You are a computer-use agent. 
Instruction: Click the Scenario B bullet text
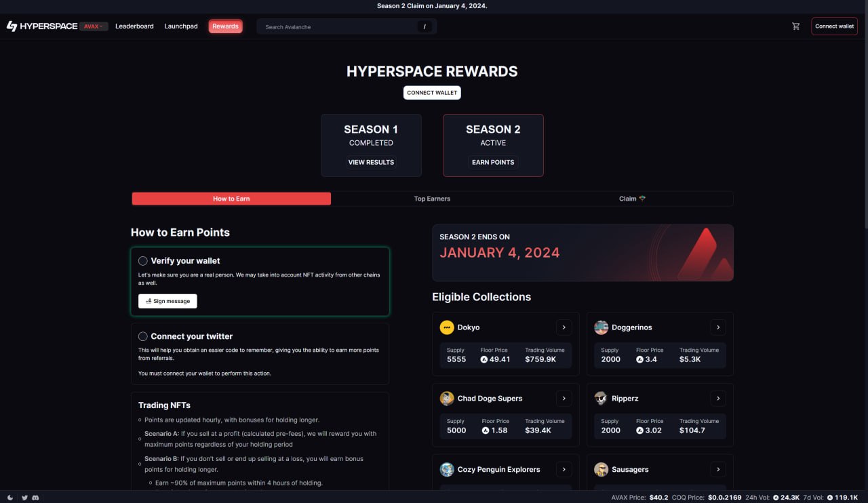click(x=254, y=464)
